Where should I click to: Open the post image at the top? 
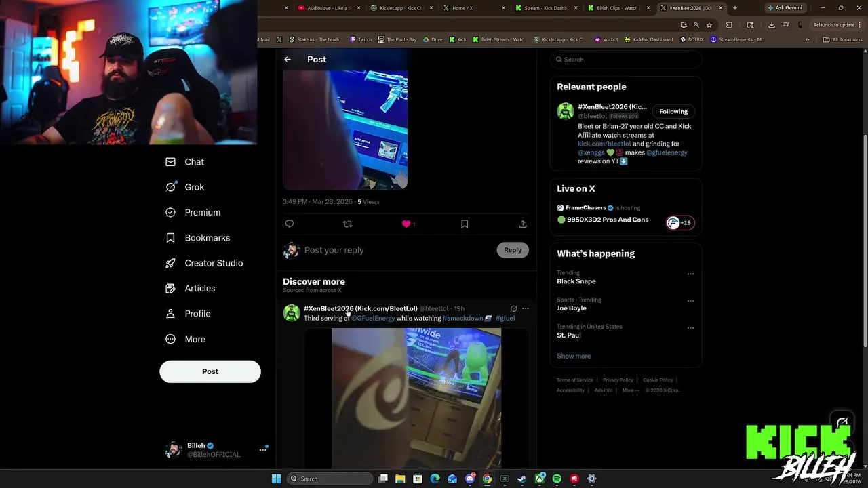pyautogui.click(x=345, y=129)
